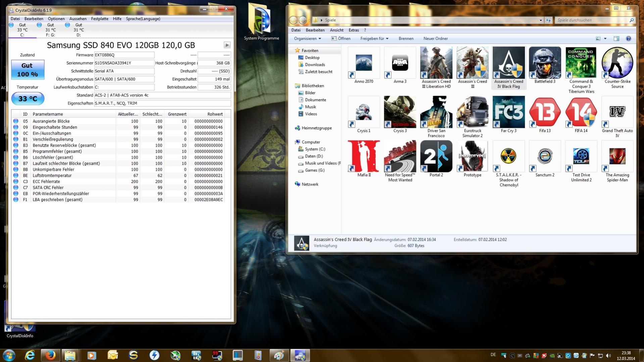Select the Dokumente library in sidebar
Screen dimensions: 644x362
[315, 100]
